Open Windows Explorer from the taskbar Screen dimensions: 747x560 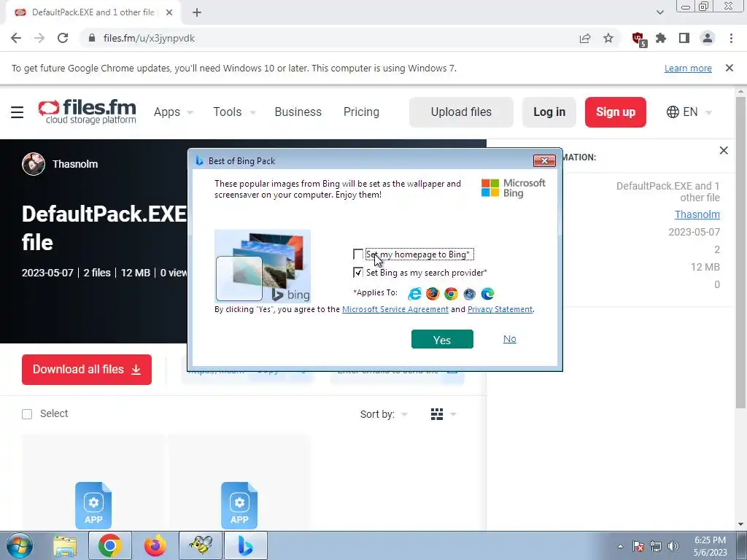tap(65, 546)
